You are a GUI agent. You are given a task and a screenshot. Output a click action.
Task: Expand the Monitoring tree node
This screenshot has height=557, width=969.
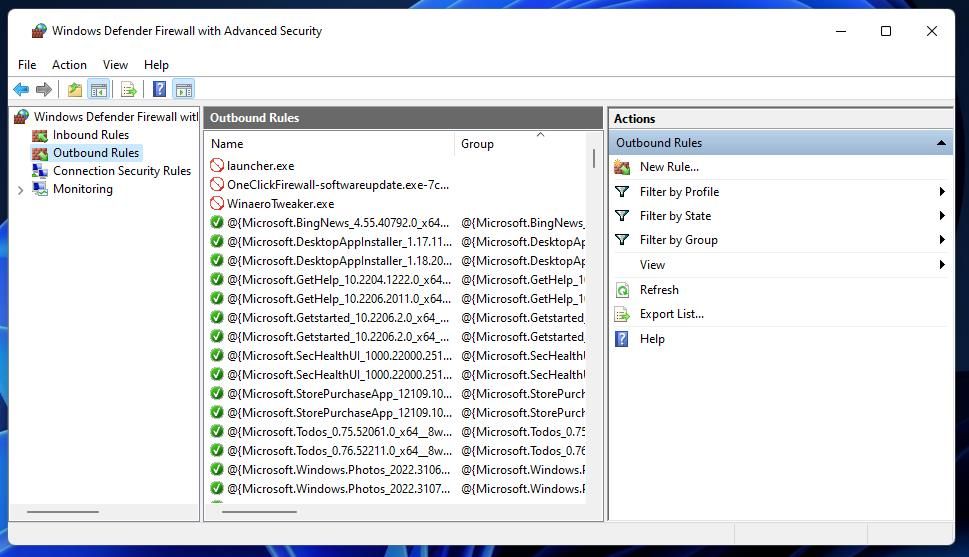tap(20, 190)
